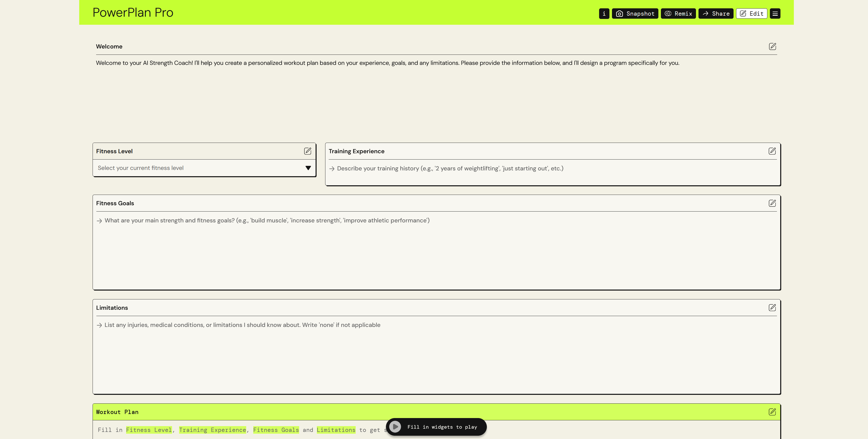
Task: Click edit icon on Fitness Level widget
Action: tap(307, 151)
